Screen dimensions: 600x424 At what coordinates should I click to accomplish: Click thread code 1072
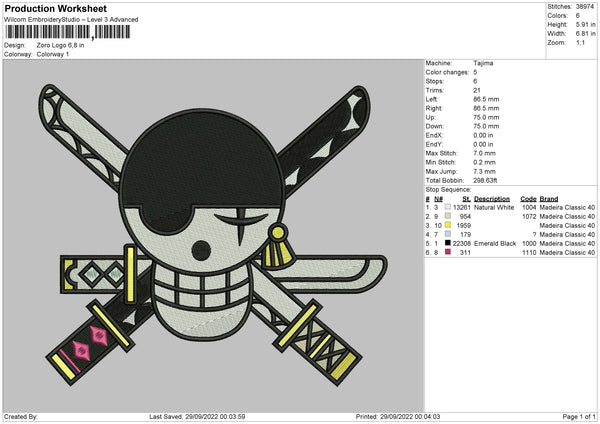point(529,217)
